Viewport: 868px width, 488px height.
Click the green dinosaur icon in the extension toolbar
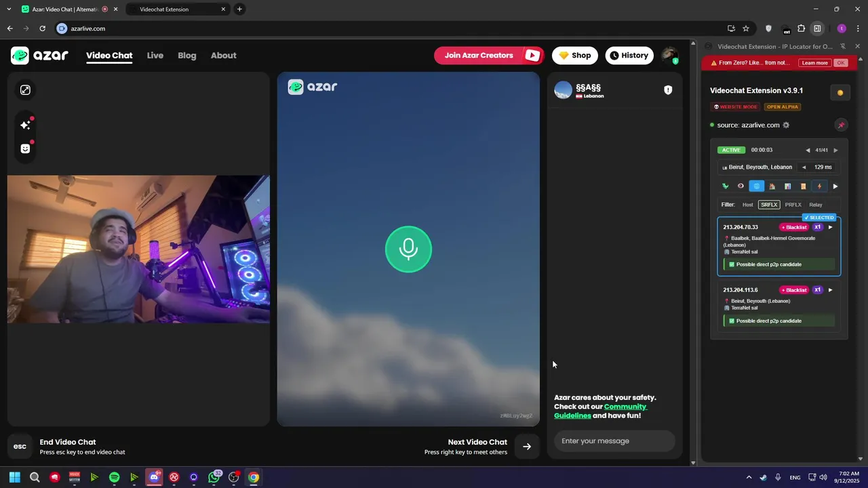(726, 186)
